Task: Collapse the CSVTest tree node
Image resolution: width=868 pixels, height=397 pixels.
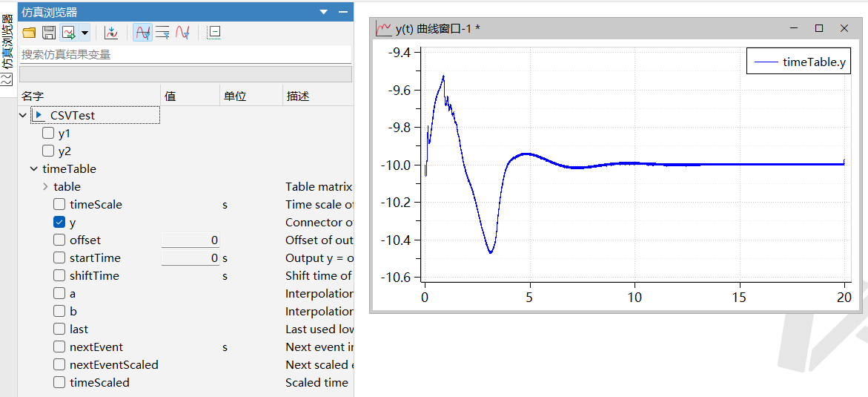Action: (x=23, y=116)
